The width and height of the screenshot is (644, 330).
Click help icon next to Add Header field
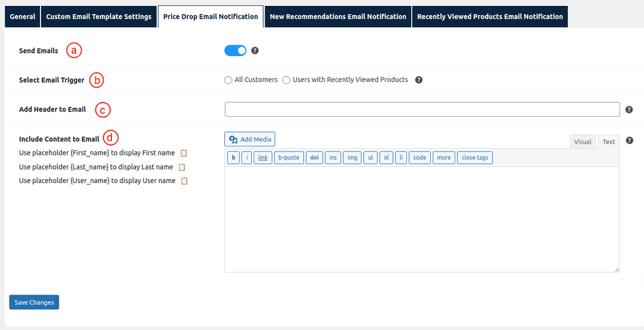click(x=629, y=110)
